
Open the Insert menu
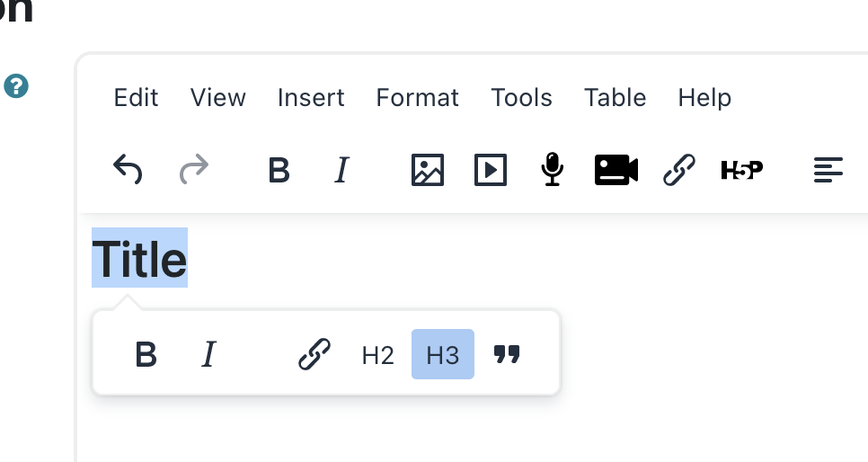click(311, 97)
